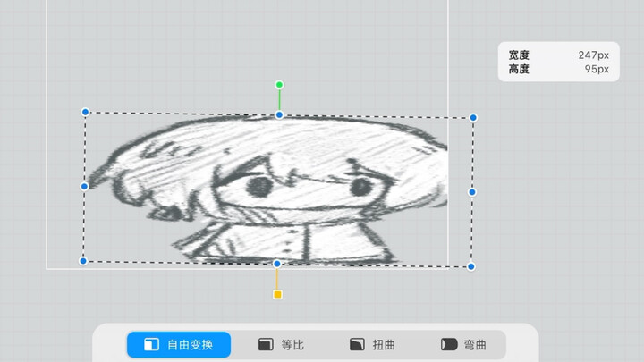Click the green rotation handle
The width and height of the screenshot is (644, 362).
click(279, 85)
